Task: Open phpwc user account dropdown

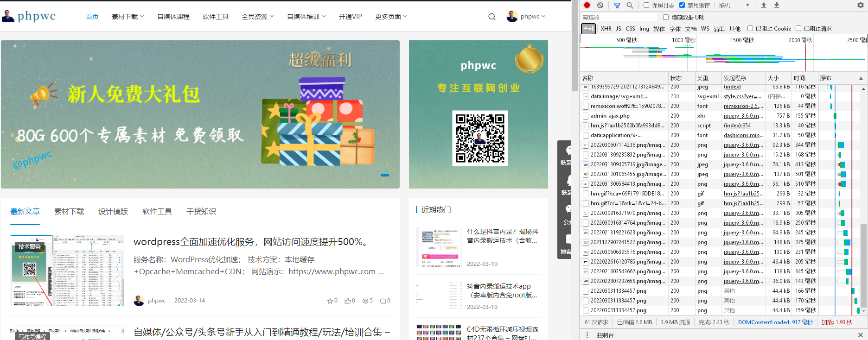Action: click(x=533, y=17)
